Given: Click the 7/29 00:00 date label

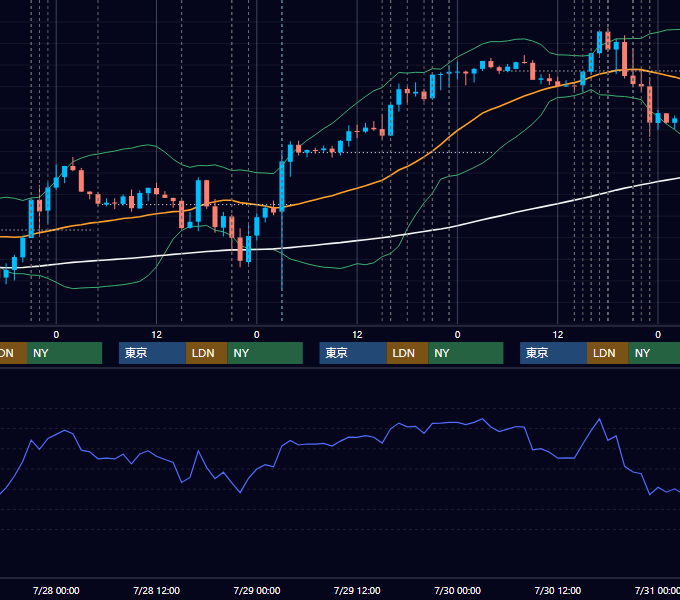Looking at the screenshot, I should pos(257,590).
